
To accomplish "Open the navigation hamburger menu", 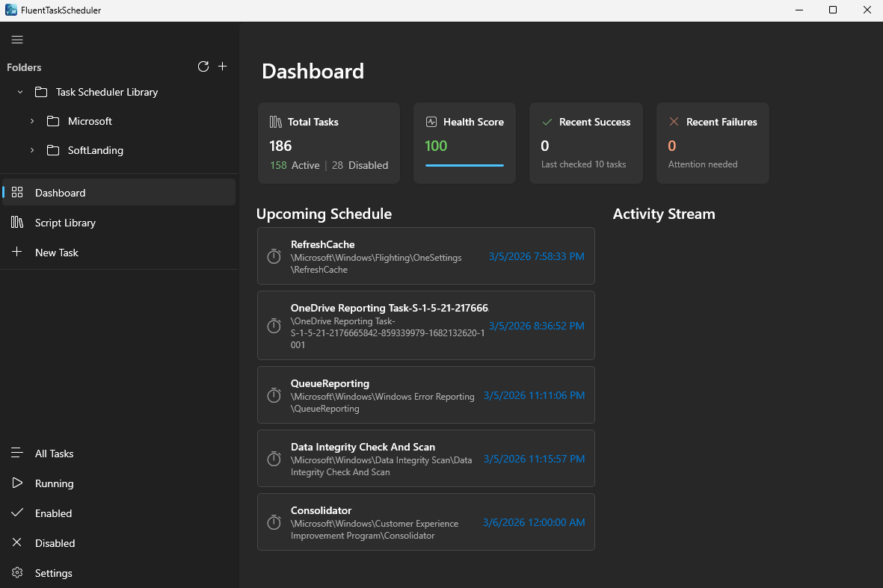I will click(x=17, y=40).
